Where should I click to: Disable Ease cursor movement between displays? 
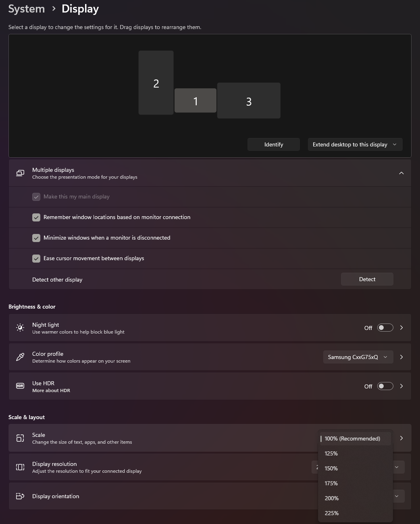[36, 258]
